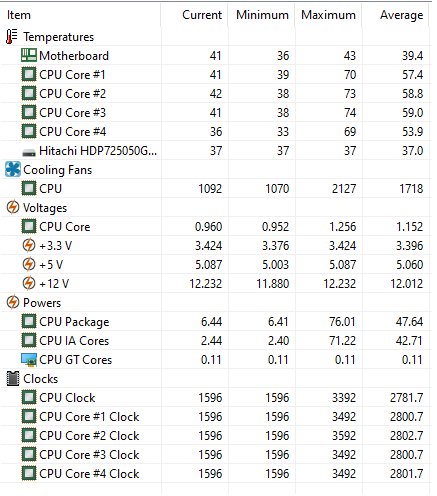This screenshot has width=437, height=496.
Task: Select the +3.3 V voltage row
Action: 215,245
